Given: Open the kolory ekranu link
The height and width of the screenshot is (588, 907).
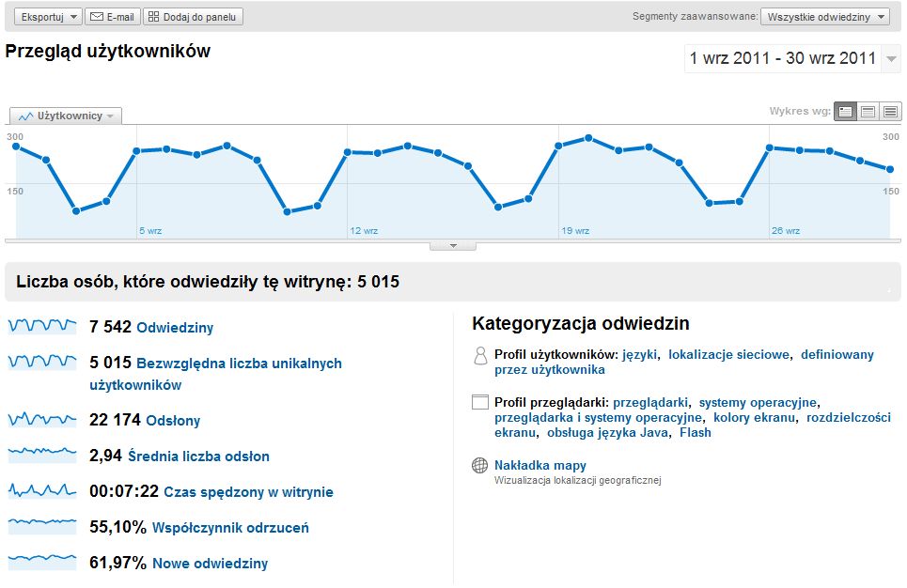Looking at the screenshot, I should tap(755, 418).
